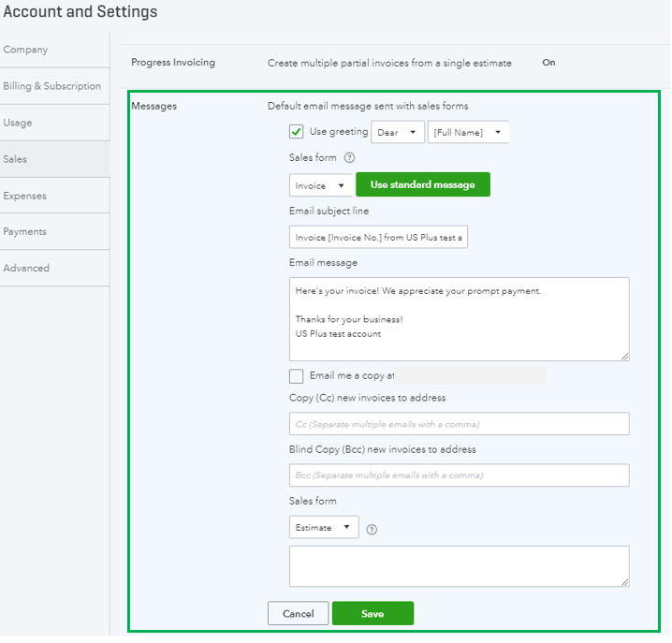Open Billing & Subscription settings

[x=52, y=86]
